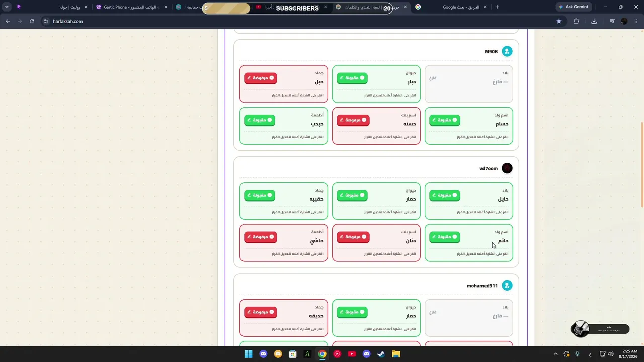Open the Chrome profile avatar
The width and height of the screenshot is (644, 362).
[624, 21]
